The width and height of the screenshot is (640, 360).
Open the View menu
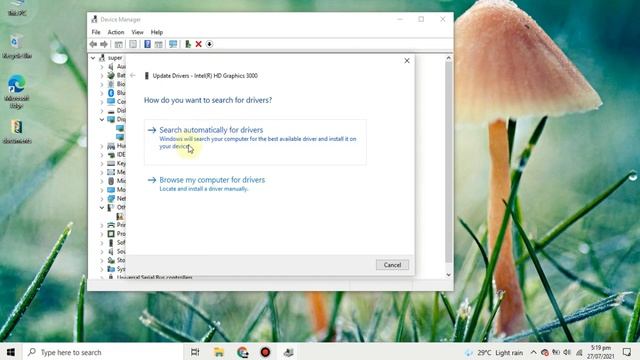[137, 32]
